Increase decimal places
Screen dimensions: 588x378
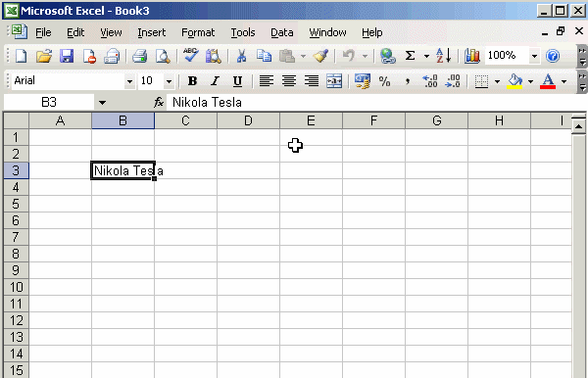[430, 81]
